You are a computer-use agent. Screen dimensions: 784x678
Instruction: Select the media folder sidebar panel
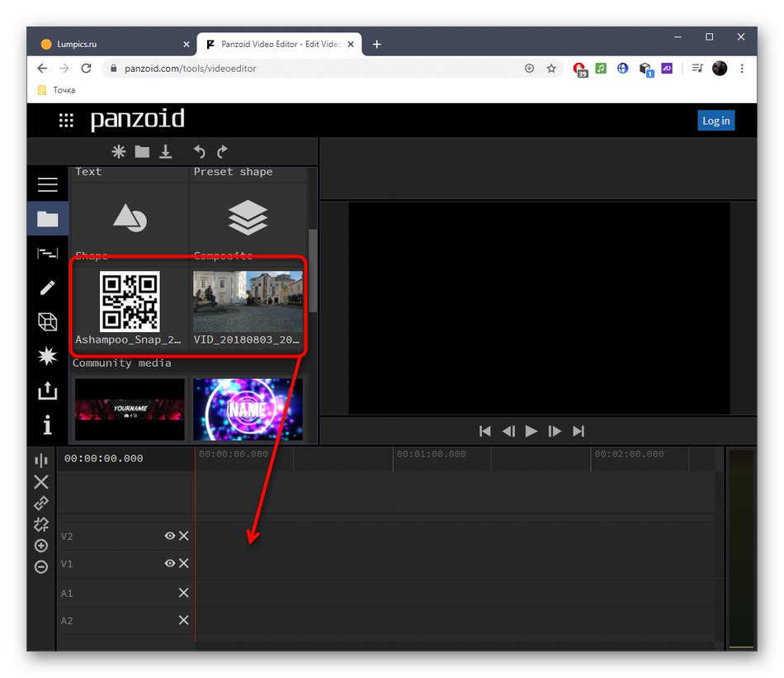point(48,219)
